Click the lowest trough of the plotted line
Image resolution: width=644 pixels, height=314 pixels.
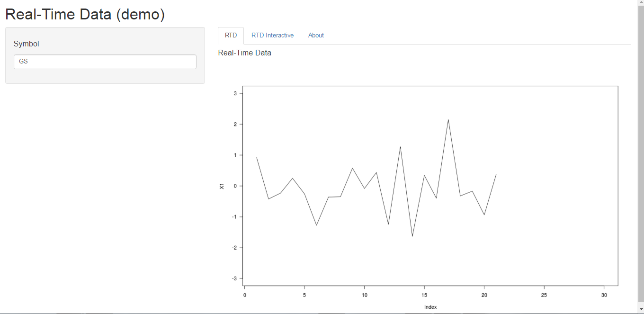click(412, 236)
